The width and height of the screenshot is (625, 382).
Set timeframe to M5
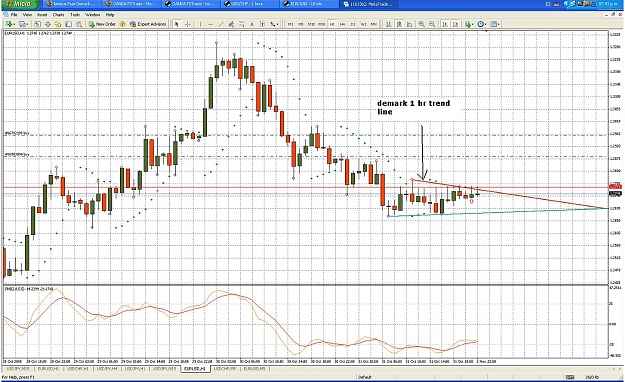(301, 24)
